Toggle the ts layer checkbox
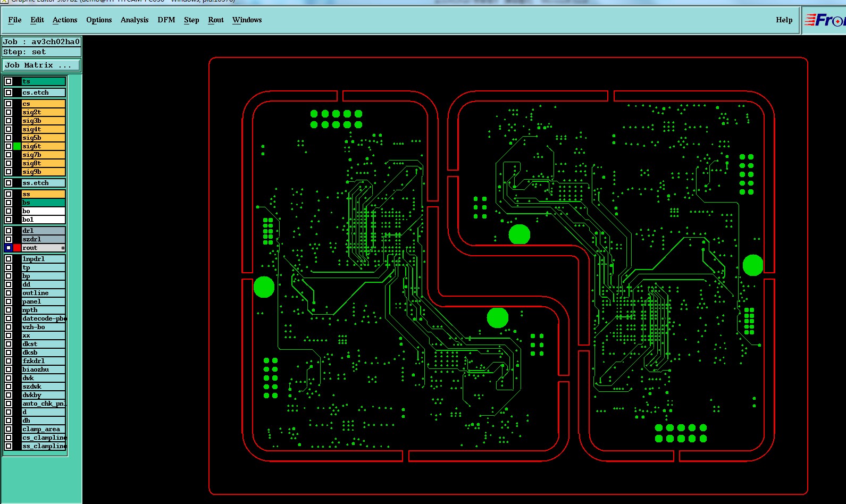The width and height of the screenshot is (846, 504). coord(9,81)
